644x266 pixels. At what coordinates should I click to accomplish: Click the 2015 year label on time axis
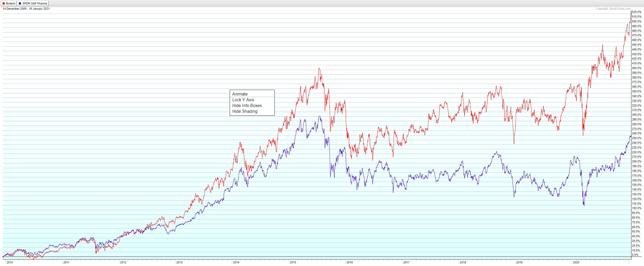pos(293,262)
